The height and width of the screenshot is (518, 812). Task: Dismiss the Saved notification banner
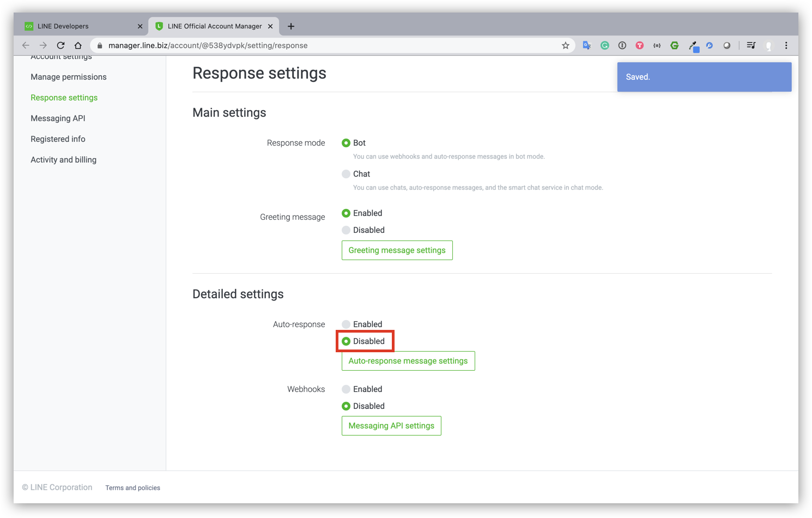(704, 77)
